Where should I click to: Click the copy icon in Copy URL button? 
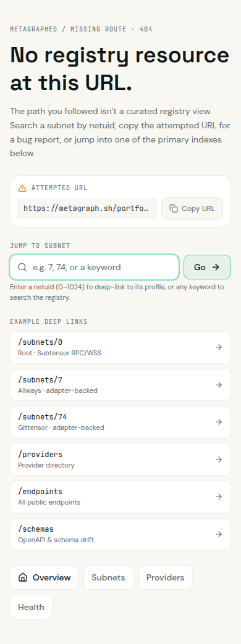pos(174,208)
